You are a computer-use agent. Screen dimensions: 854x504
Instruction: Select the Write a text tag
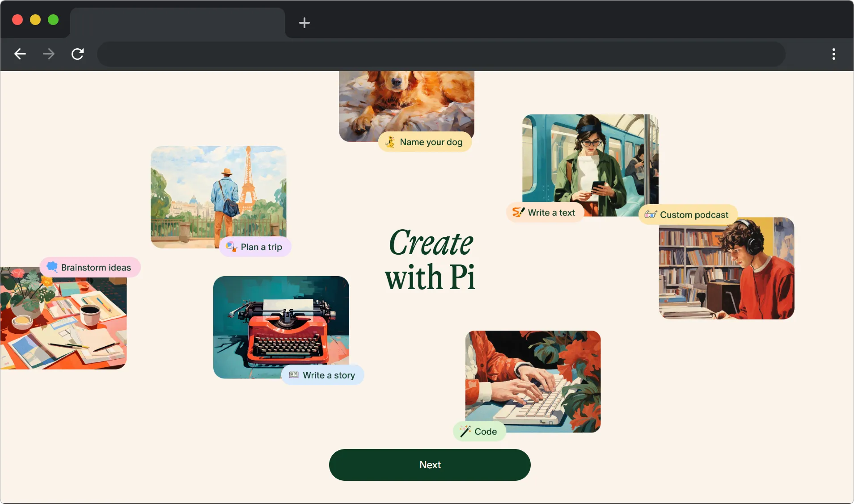click(x=545, y=213)
